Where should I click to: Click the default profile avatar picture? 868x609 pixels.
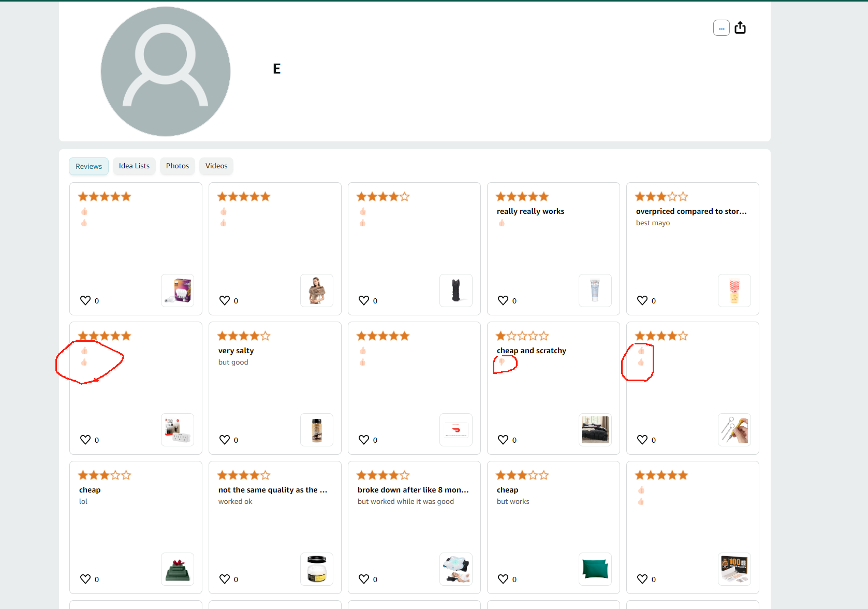pos(166,71)
